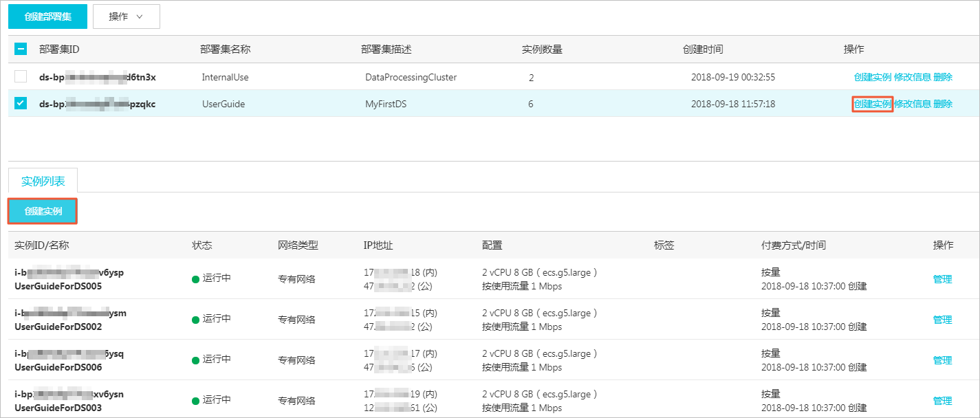Viewport: 980px width, 418px height.
Task: Click the UserGuide deployment set name
Action: 223,104
